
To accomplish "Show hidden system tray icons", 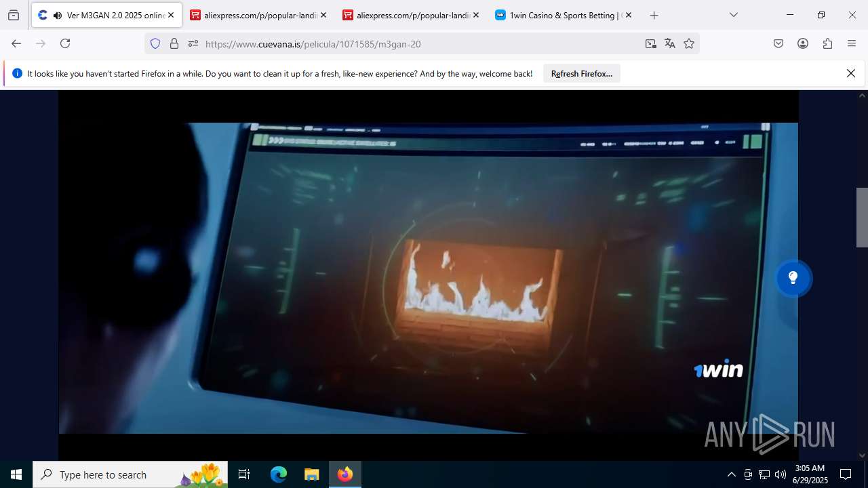I will pyautogui.click(x=731, y=474).
